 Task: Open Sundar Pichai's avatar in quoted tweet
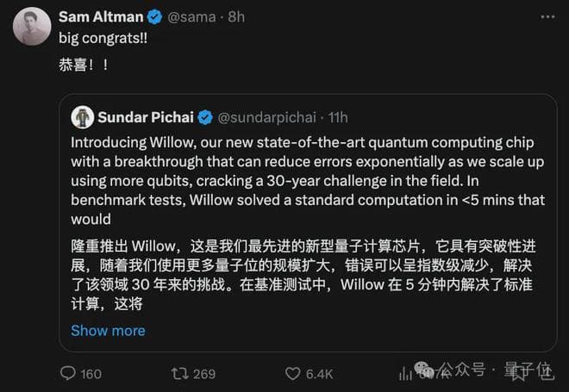click(83, 117)
